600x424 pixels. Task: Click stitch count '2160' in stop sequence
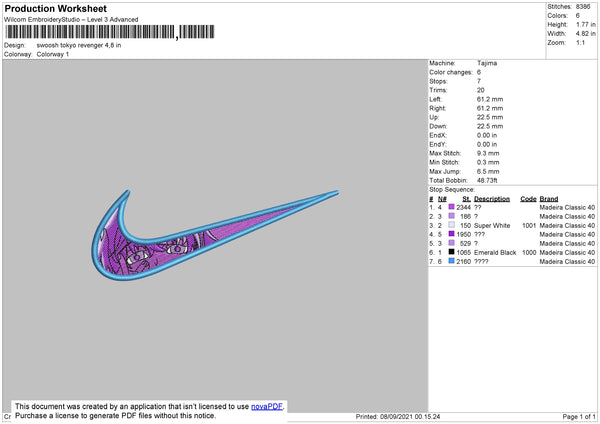(x=463, y=262)
